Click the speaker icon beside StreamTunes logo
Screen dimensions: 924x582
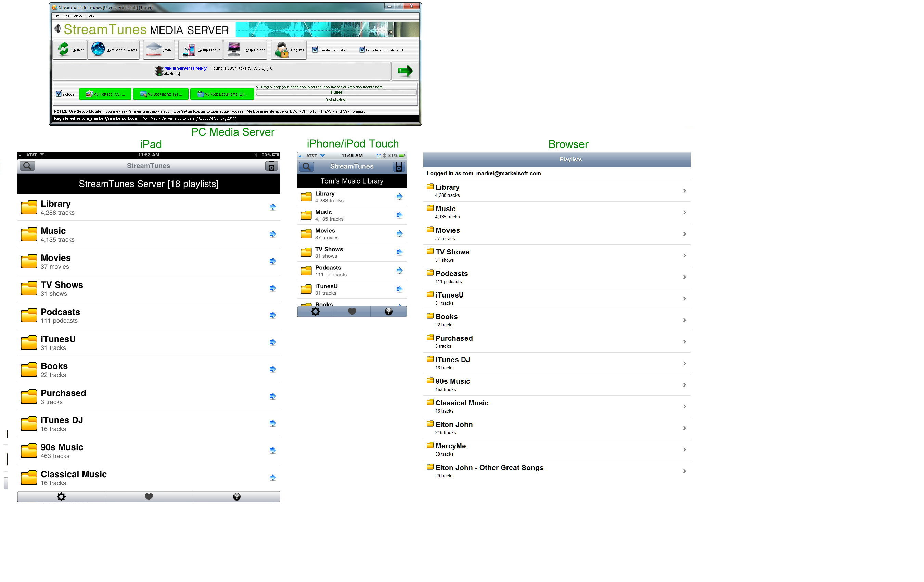point(57,28)
